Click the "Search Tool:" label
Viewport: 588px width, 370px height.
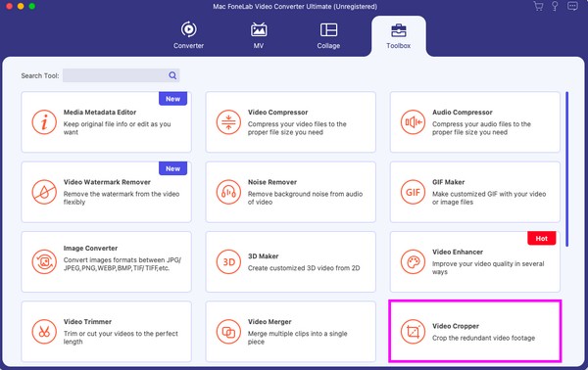click(40, 75)
